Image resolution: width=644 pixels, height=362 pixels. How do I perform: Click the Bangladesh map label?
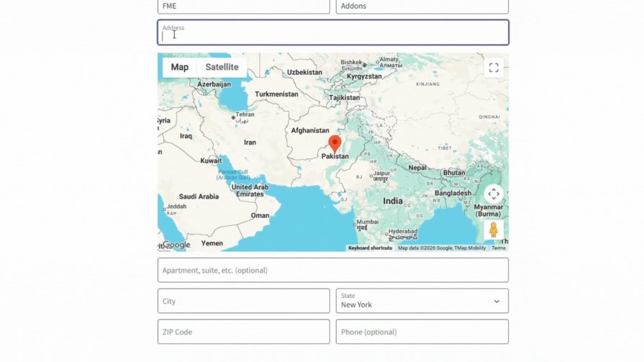tap(453, 193)
